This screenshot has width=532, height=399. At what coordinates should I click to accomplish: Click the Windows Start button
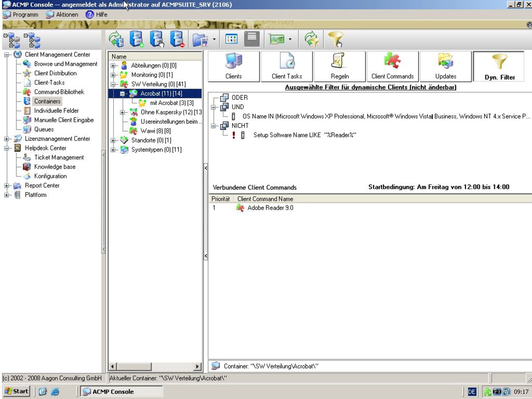coord(17,391)
